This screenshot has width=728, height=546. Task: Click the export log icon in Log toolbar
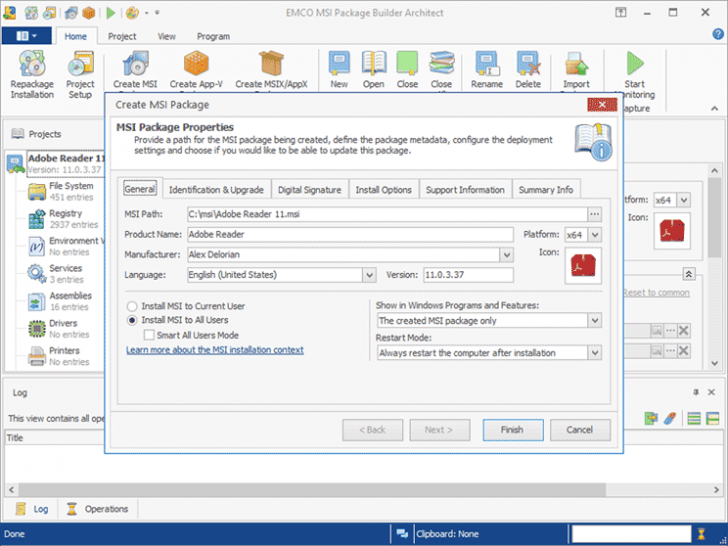click(x=651, y=418)
